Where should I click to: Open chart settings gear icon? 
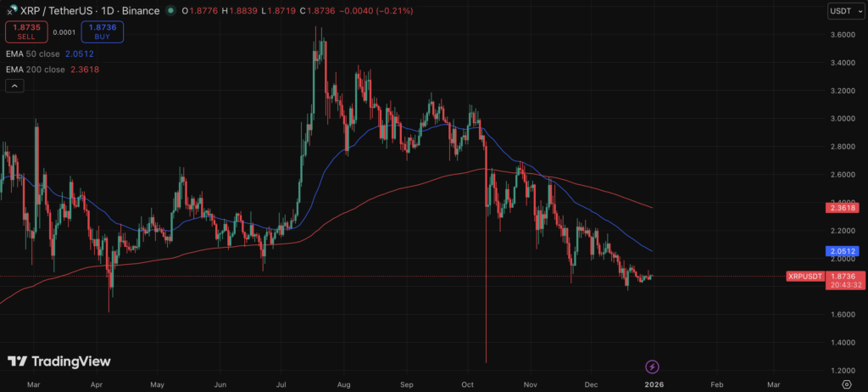(846, 384)
